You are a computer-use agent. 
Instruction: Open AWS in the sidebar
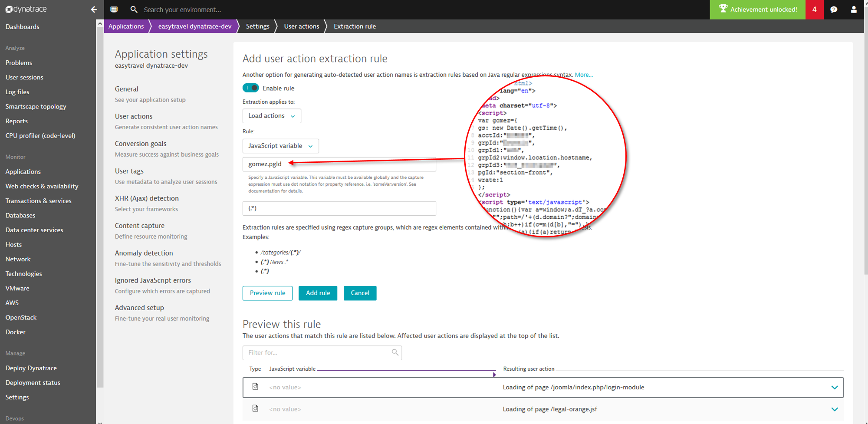point(12,303)
